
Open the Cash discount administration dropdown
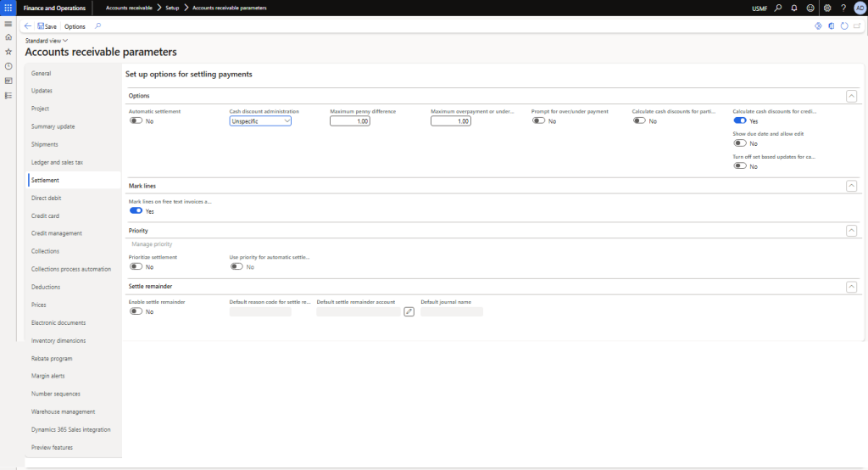click(260, 121)
